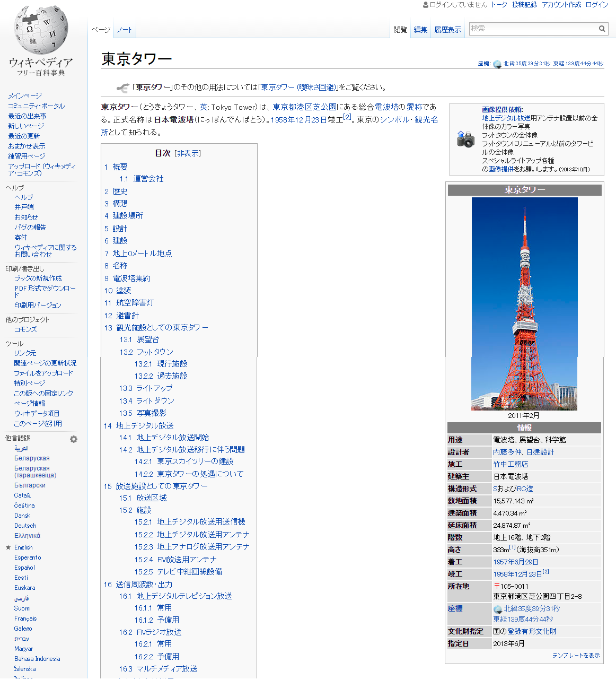Click 印刷用バージョン link
This screenshot has width=616, height=680.
(38, 306)
